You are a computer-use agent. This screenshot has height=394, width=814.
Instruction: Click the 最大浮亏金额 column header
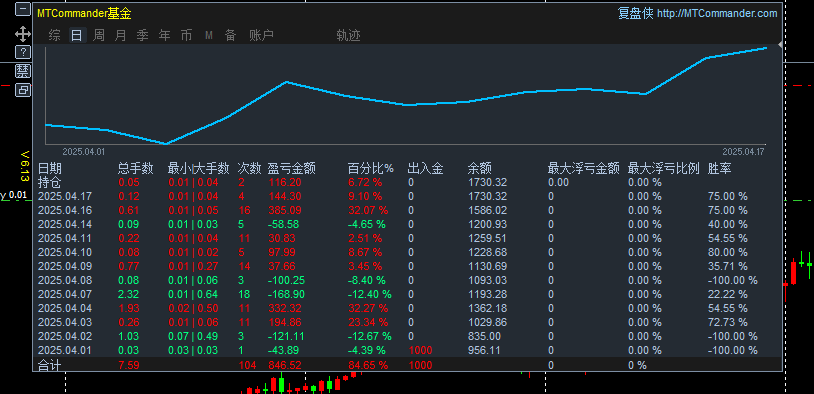tap(584, 168)
